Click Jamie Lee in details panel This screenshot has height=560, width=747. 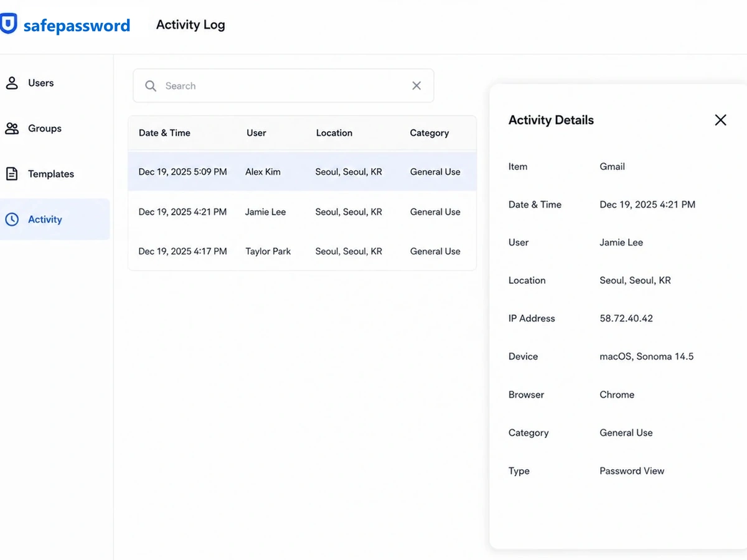point(621,243)
